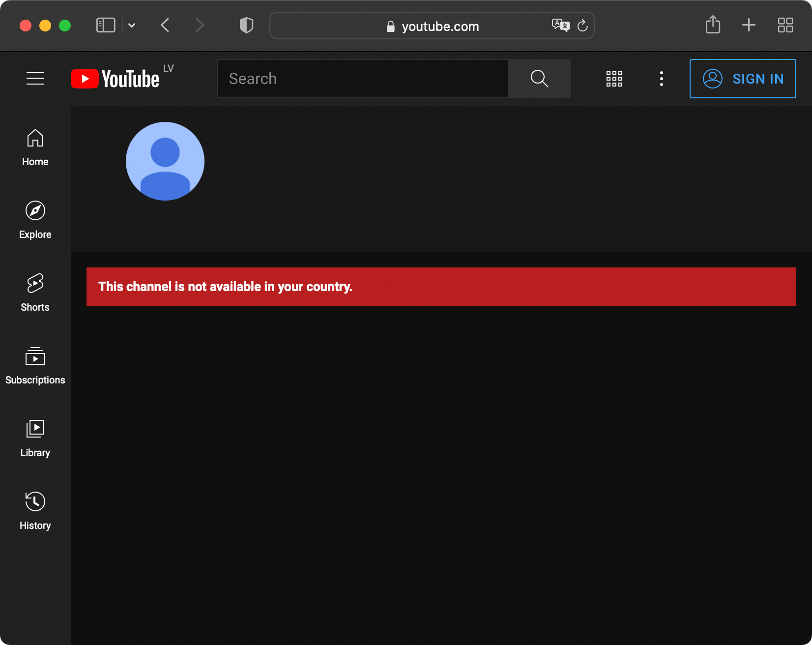Click the channel avatar image

[x=165, y=161]
